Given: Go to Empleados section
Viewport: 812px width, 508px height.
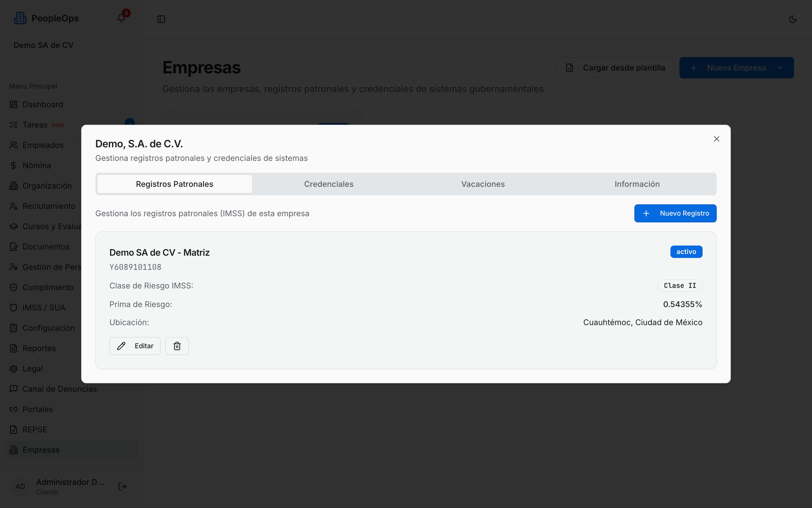Looking at the screenshot, I should 72,145.
